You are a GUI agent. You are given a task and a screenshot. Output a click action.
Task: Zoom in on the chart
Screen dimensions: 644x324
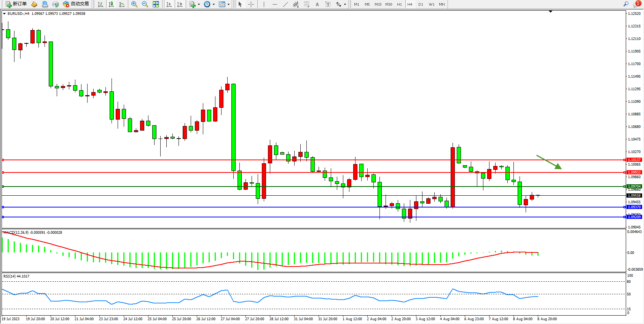tap(134, 4)
